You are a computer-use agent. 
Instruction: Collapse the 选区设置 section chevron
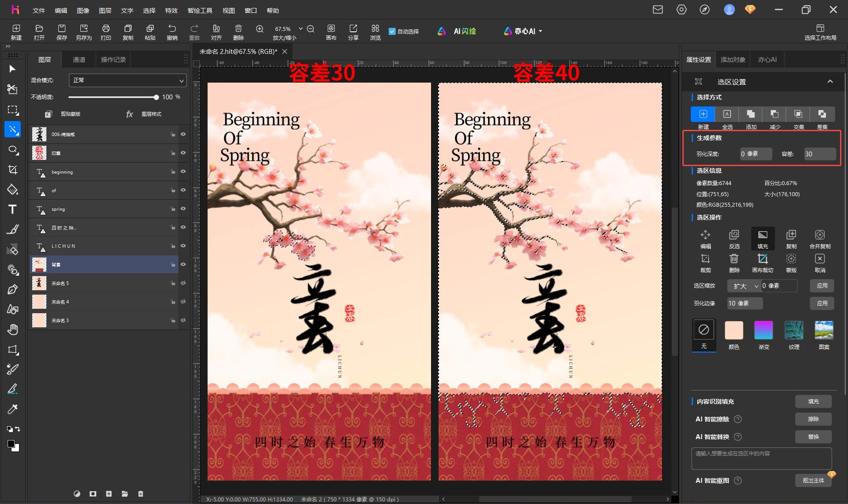[x=830, y=82]
